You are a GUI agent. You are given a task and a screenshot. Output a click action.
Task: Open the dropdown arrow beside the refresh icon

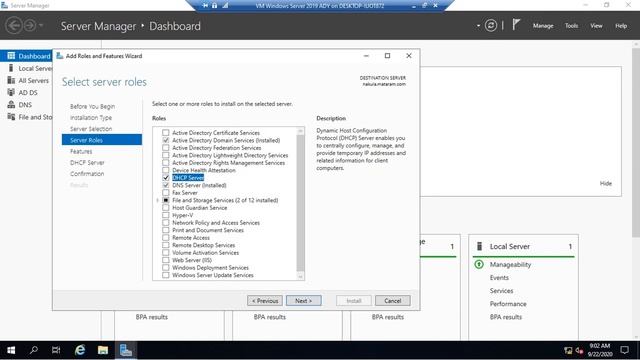click(x=478, y=26)
